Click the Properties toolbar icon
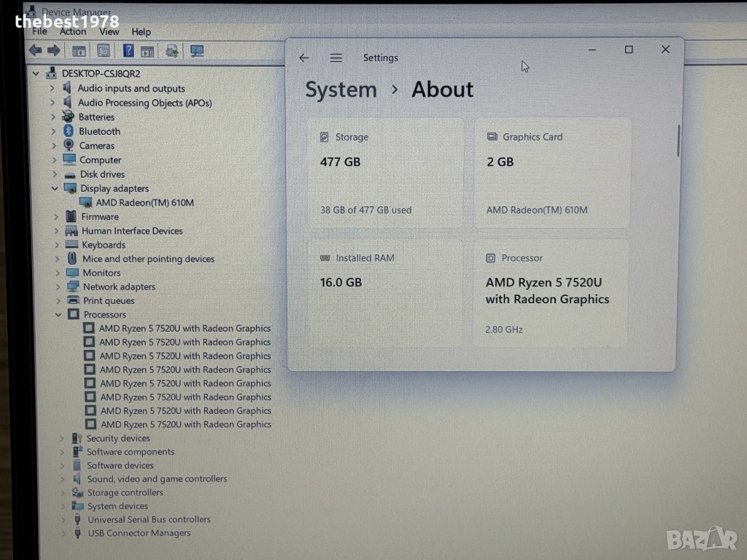The image size is (747, 560). click(104, 50)
